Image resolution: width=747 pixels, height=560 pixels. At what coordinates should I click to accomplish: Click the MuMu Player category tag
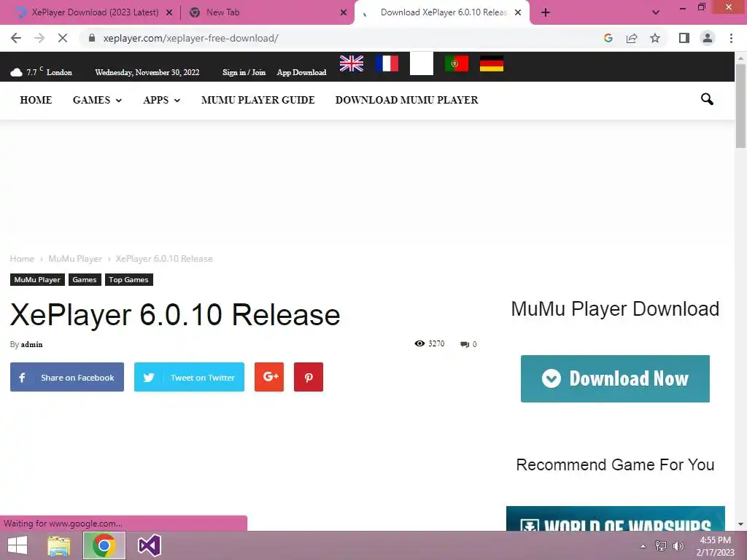(x=37, y=279)
